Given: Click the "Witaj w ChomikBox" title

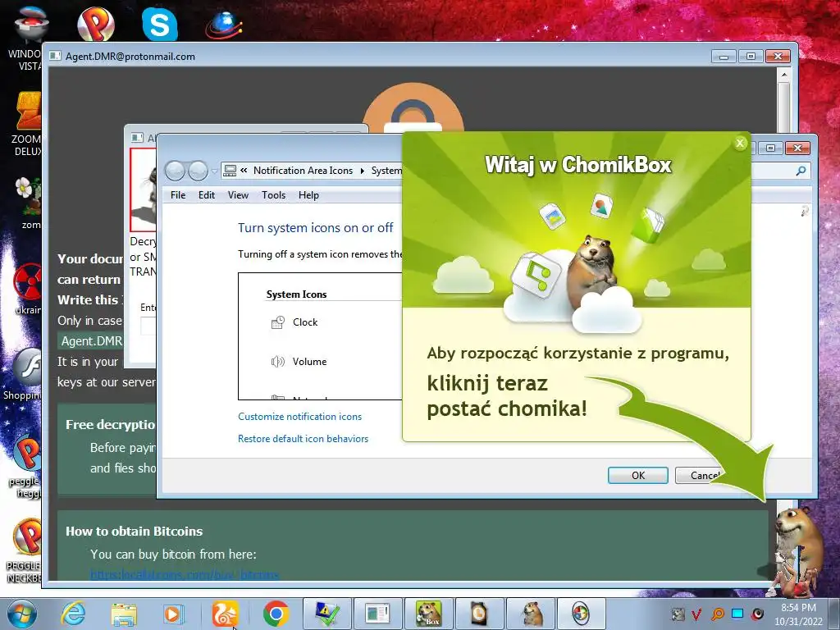Looking at the screenshot, I should pyautogui.click(x=578, y=164).
